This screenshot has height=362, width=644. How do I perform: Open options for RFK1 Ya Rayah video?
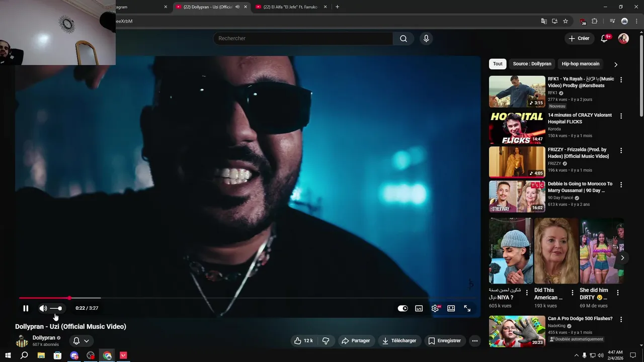point(621,80)
